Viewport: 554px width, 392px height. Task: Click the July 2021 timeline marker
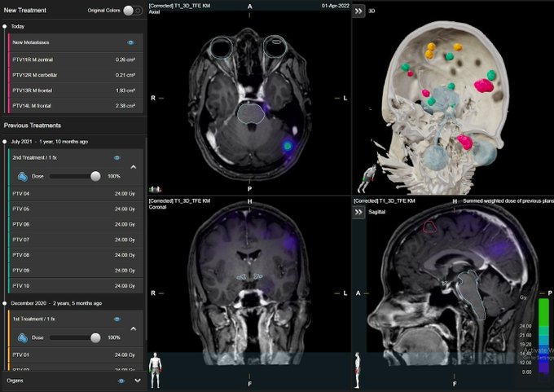[x=5, y=142]
